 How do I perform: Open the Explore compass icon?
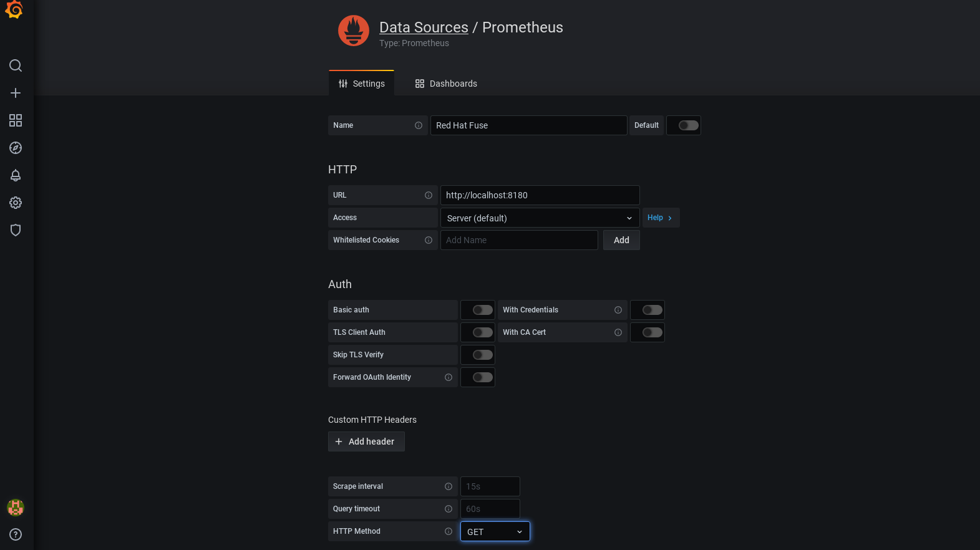pyautogui.click(x=16, y=148)
